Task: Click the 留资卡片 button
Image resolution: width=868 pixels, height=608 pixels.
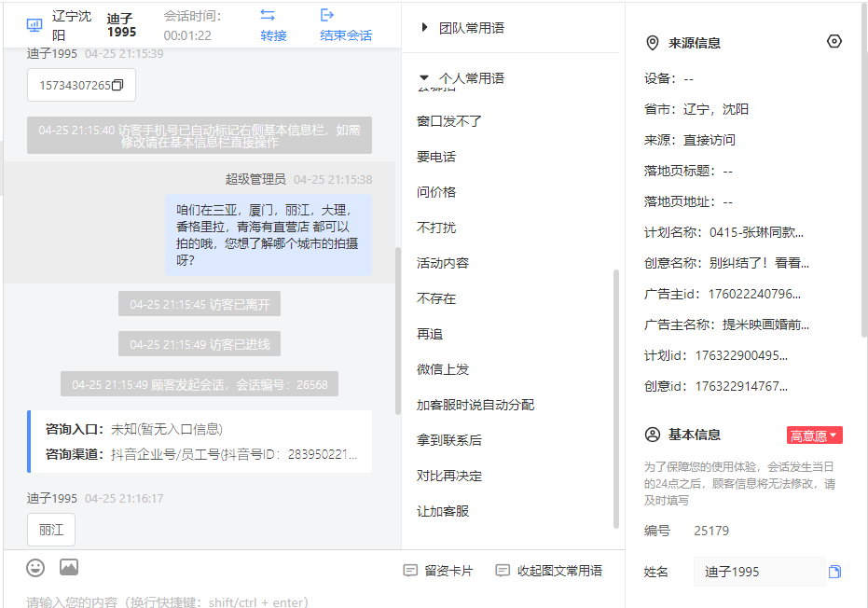Action: [438, 571]
